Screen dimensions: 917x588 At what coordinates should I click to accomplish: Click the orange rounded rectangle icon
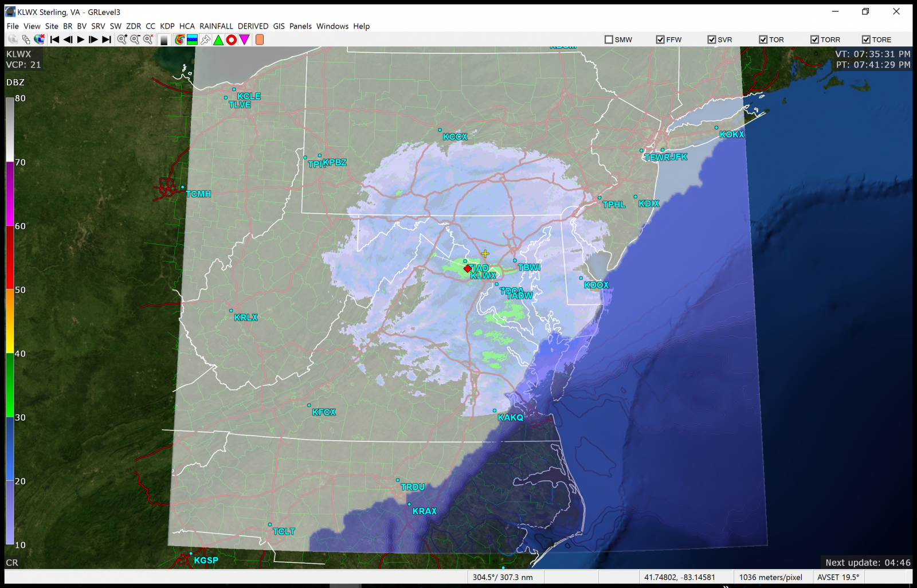[x=260, y=40]
